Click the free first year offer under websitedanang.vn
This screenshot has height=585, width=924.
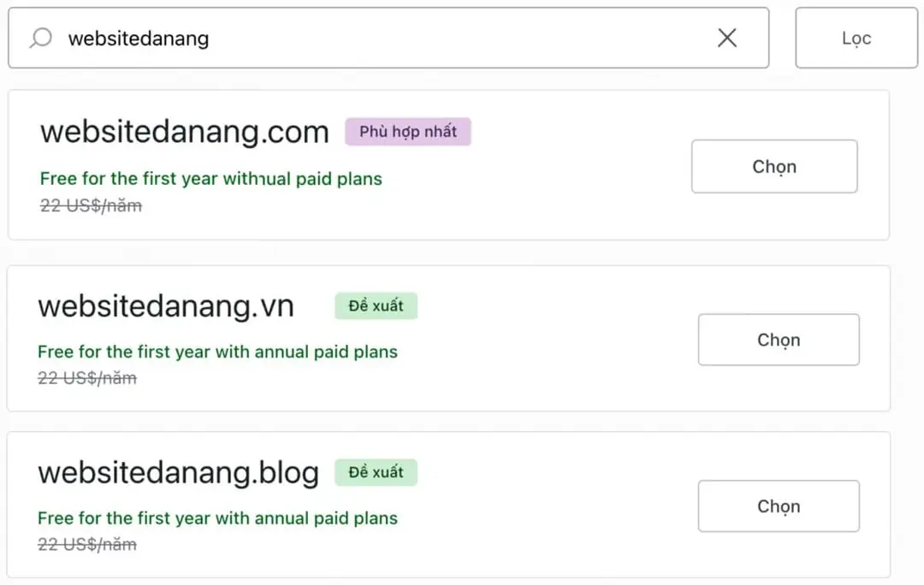pyautogui.click(x=217, y=352)
